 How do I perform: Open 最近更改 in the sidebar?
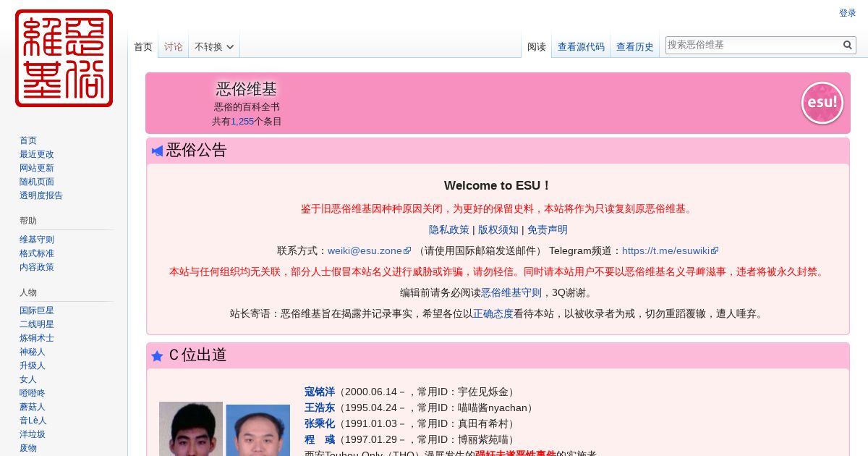[37, 154]
